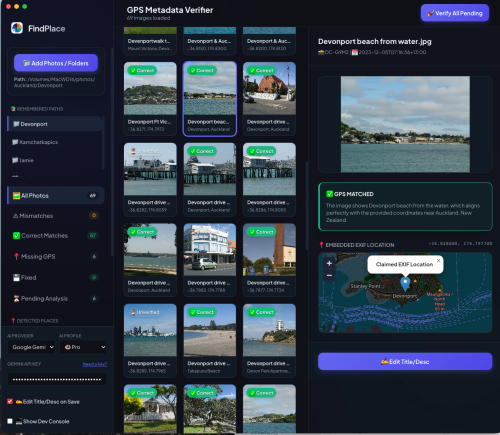Open the AI Profile Pro dropdown

coord(83,347)
